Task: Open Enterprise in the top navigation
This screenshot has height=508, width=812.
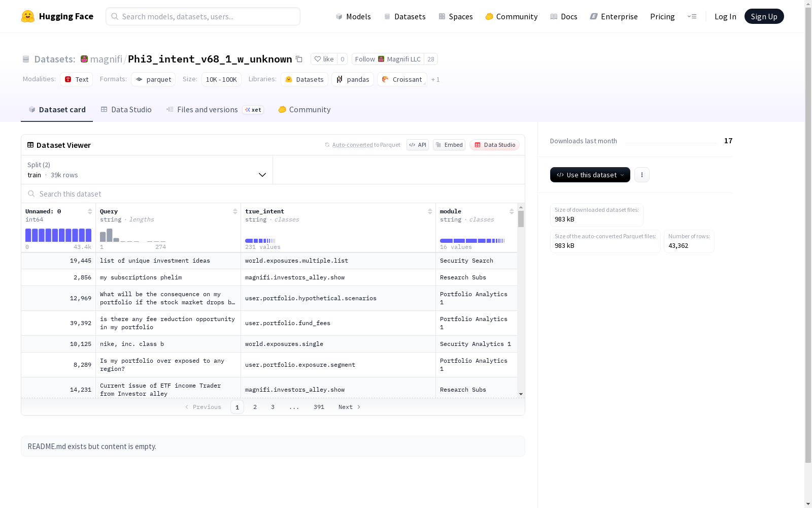Action: (614, 16)
